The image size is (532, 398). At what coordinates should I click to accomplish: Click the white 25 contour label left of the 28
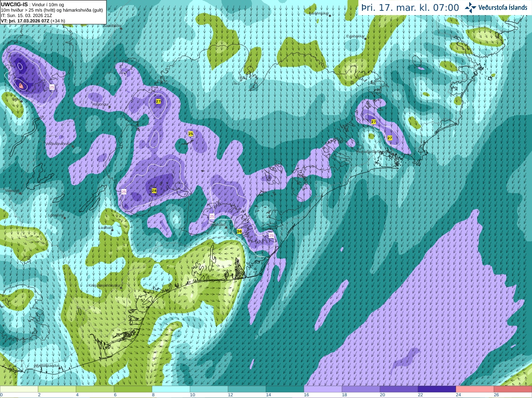click(124, 192)
